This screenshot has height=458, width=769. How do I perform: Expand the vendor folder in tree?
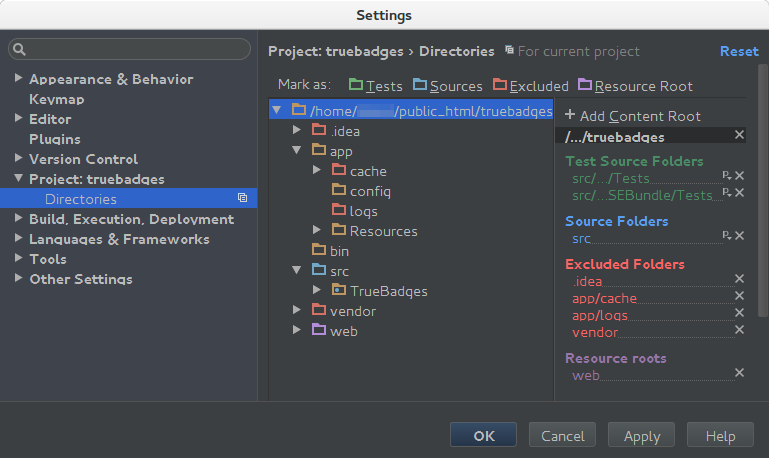pos(297,311)
